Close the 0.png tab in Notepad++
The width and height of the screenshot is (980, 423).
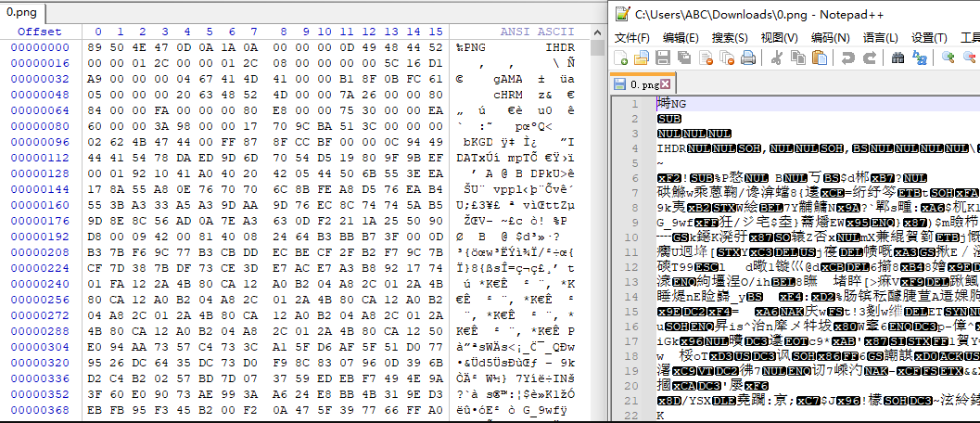click(x=665, y=83)
